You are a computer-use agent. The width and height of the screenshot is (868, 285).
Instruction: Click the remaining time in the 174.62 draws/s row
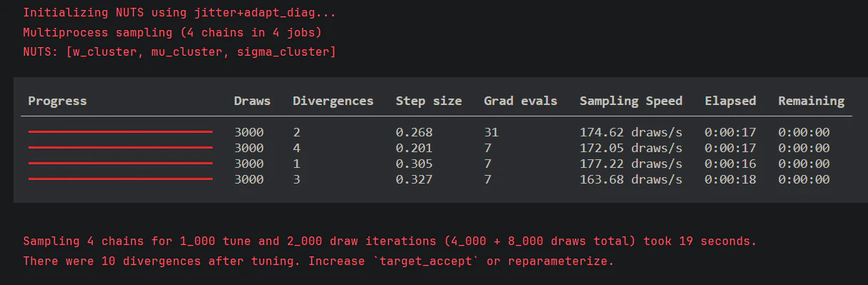pyautogui.click(x=804, y=132)
